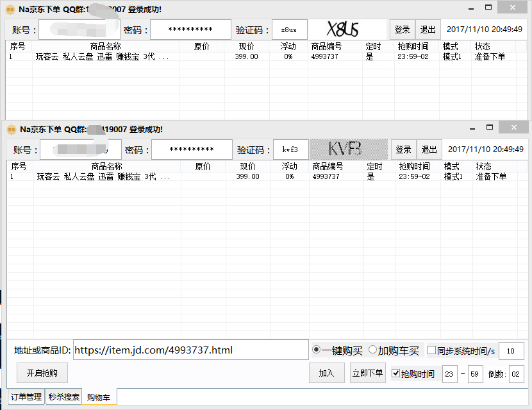Maximize the front Na京东下单 window
Viewport: 532px width, 410px height.
490,128
